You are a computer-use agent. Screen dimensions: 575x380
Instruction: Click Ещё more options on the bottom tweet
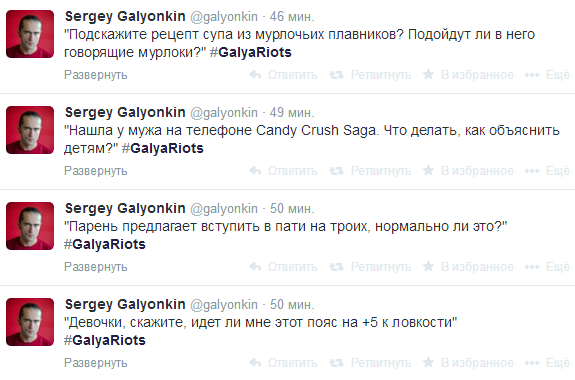click(x=558, y=363)
